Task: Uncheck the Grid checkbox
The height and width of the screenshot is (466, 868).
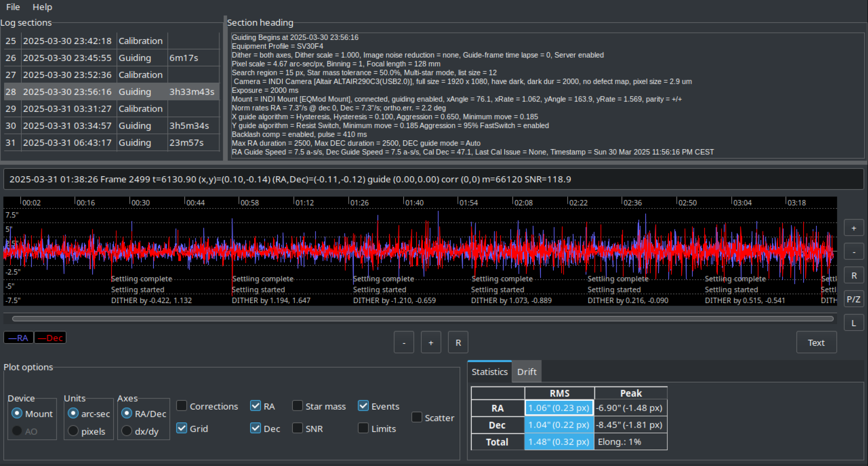Action: 182,428
